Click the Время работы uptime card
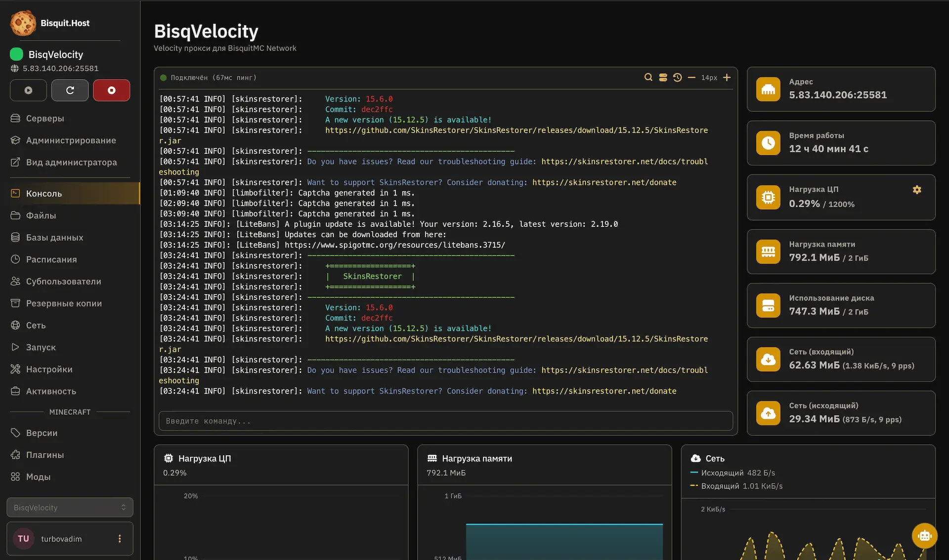 click(841, 143)
